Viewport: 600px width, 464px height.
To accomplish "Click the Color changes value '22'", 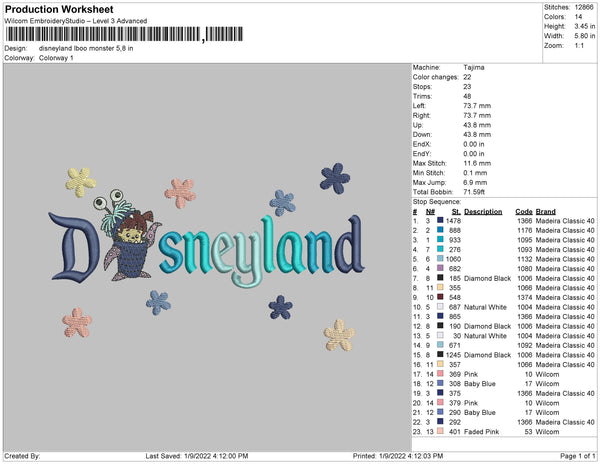I will point(467,77).
